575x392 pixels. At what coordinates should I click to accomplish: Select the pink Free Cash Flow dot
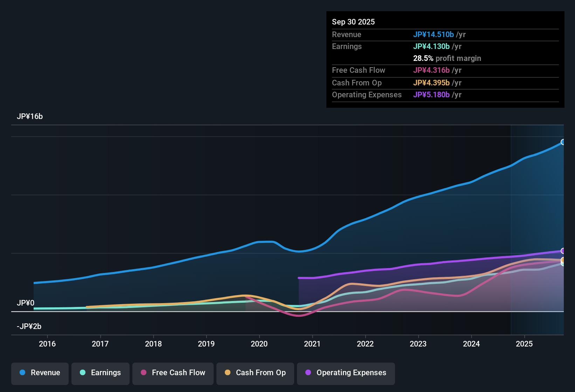[143, 373]
